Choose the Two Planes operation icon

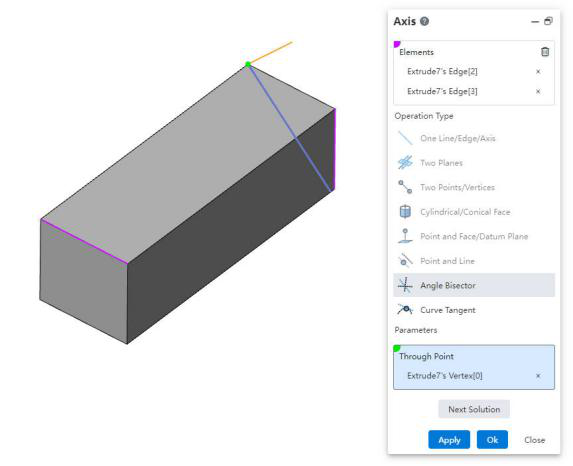(x=405, y=163)
